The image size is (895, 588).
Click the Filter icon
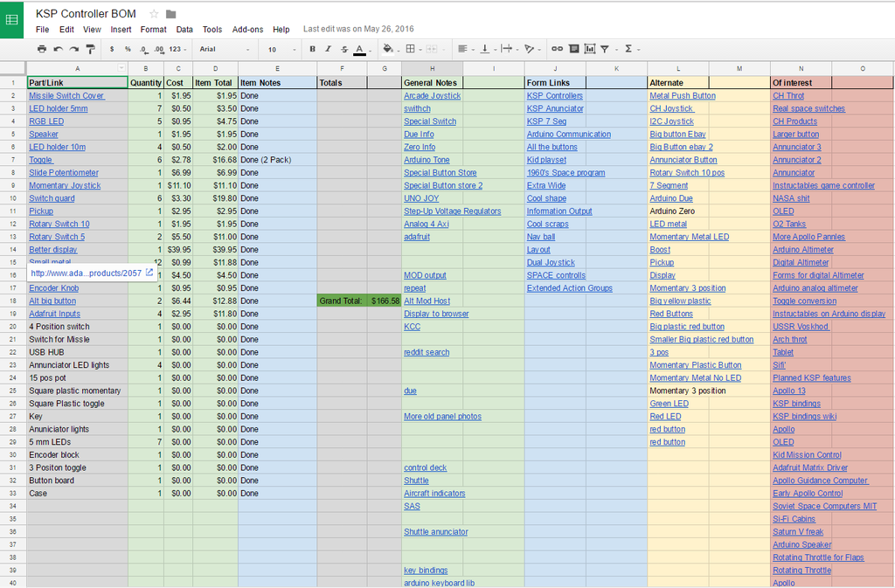605,49
